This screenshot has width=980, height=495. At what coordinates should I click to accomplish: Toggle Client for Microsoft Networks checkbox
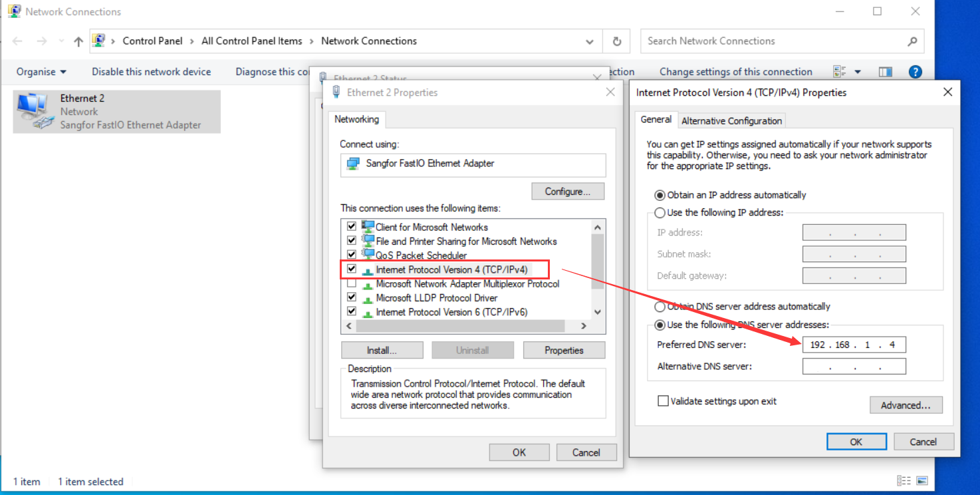tap(352, 227)
